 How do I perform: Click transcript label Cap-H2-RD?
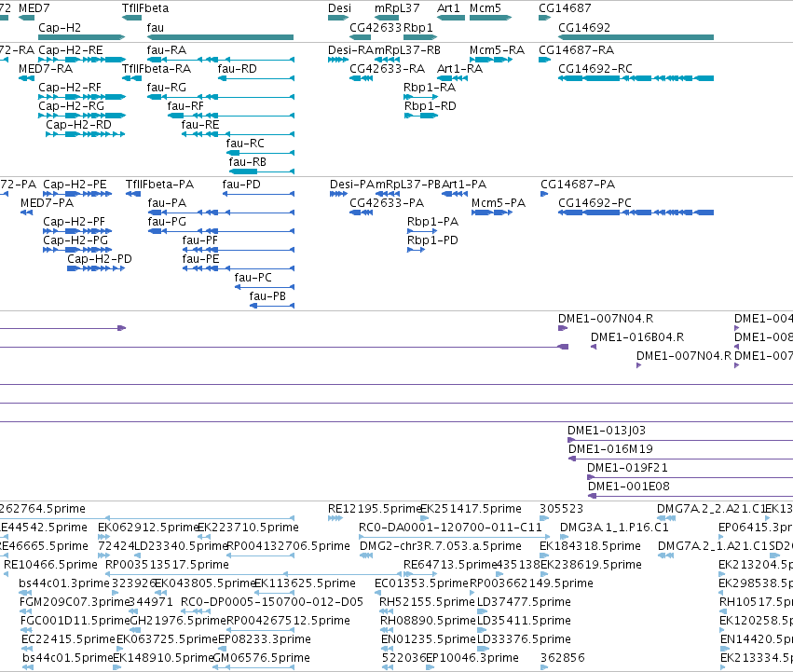[x=78, y=125]
